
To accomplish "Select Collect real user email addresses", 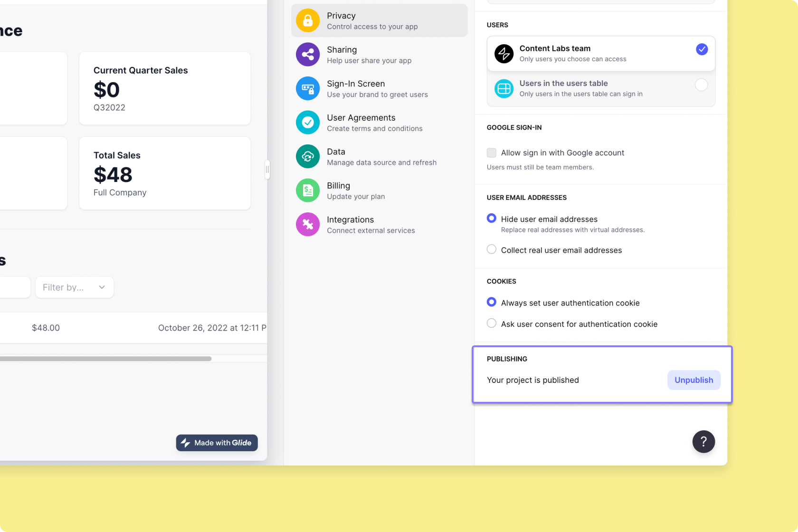I will (x=491, y=249).
